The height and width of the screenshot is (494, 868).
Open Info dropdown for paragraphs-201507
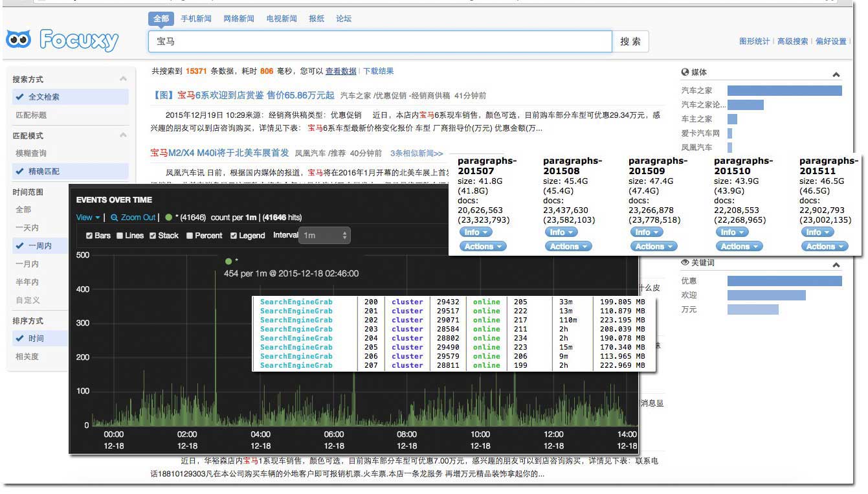coord(476,232)
